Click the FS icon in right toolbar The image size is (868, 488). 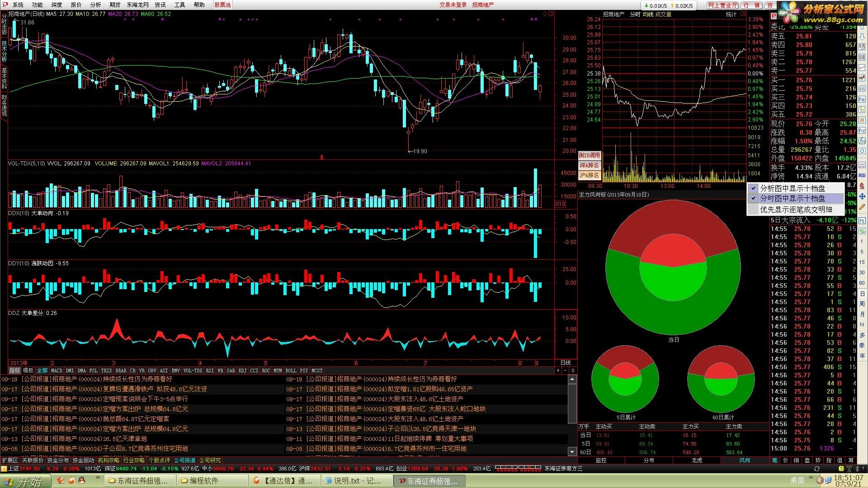click(862, 221)
